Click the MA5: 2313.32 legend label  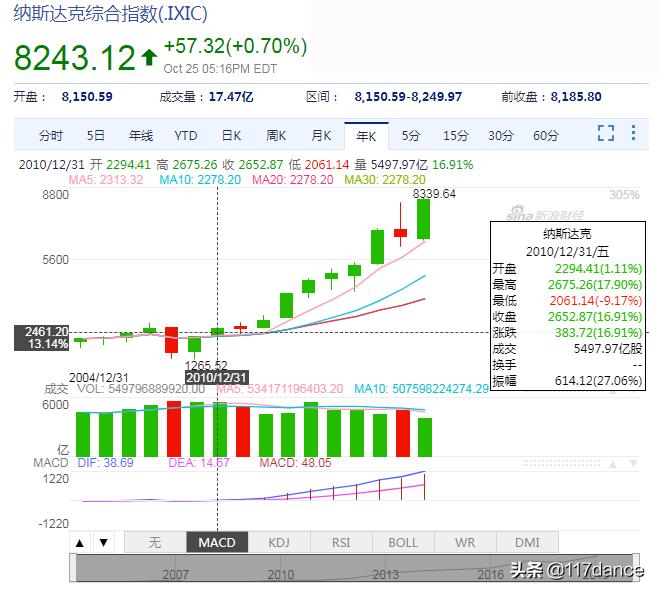click(x=106, y=180)
